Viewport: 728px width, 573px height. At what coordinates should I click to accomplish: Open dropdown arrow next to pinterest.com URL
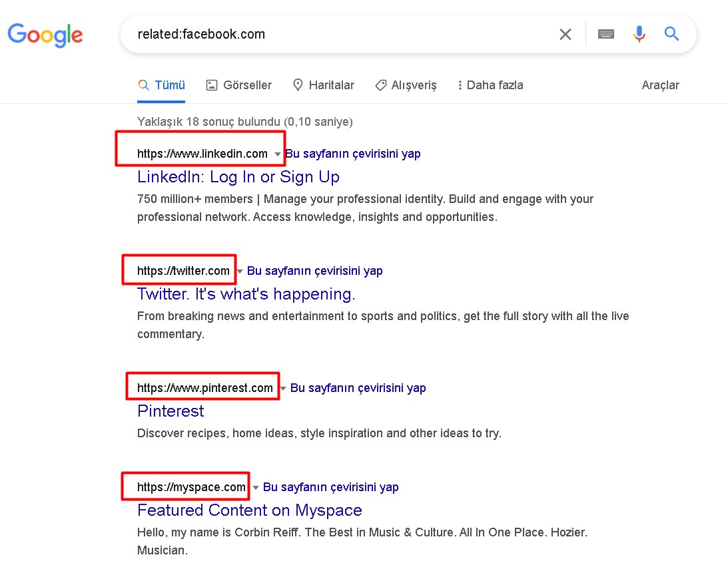pos(283,389)
